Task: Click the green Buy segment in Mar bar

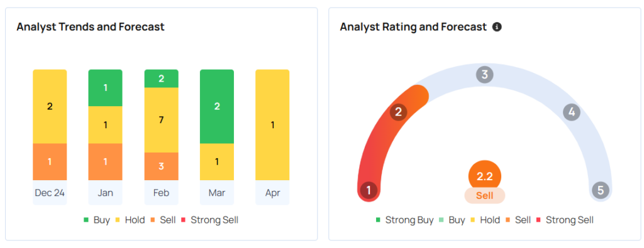Action: pos(217,107)
